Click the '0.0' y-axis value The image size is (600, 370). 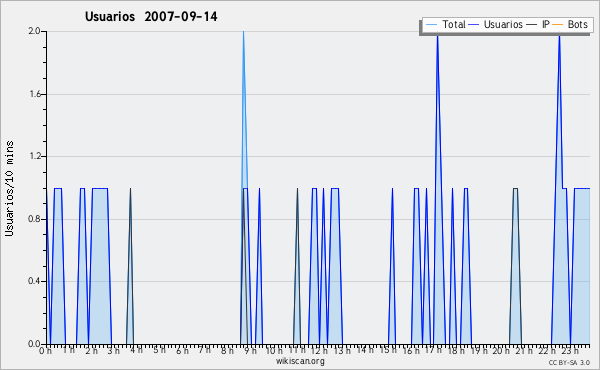(34, 344)
